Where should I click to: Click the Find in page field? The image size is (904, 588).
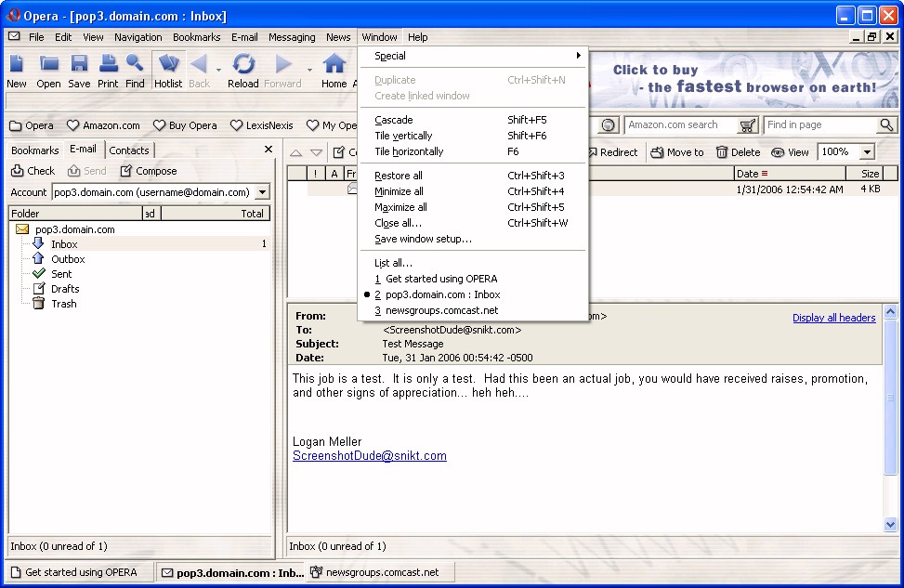pos(820,124)
